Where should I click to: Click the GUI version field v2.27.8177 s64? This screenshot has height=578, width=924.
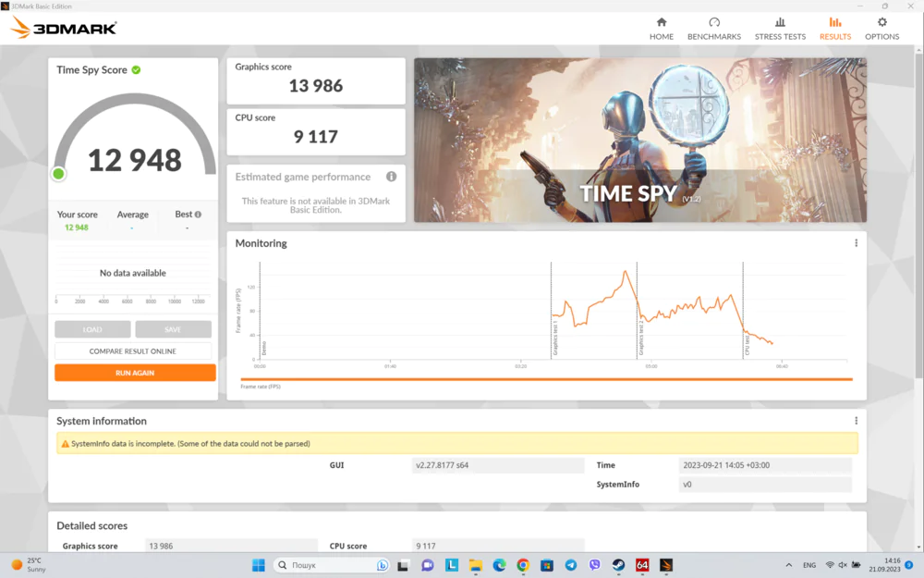click(498, 465)
